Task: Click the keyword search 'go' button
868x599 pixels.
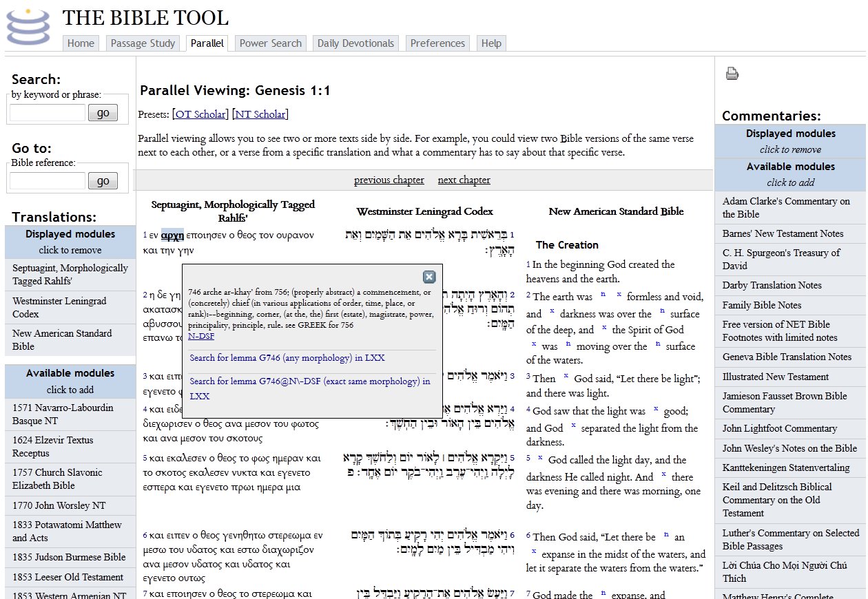Action: [x=103, y=113]
